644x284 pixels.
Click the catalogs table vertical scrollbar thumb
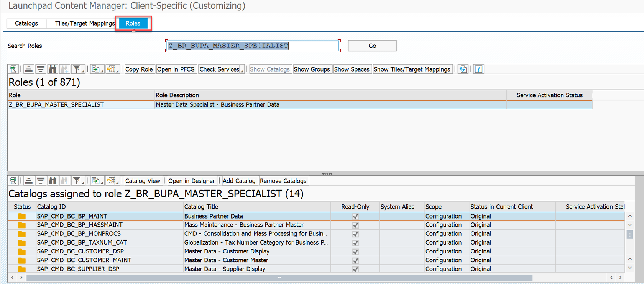click(x=629, y=234)
